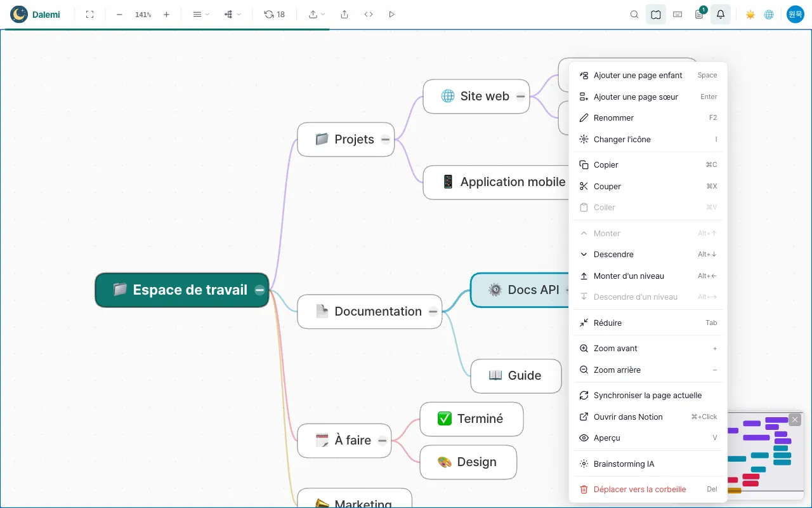Close the minimap panel

coord(795,420)
